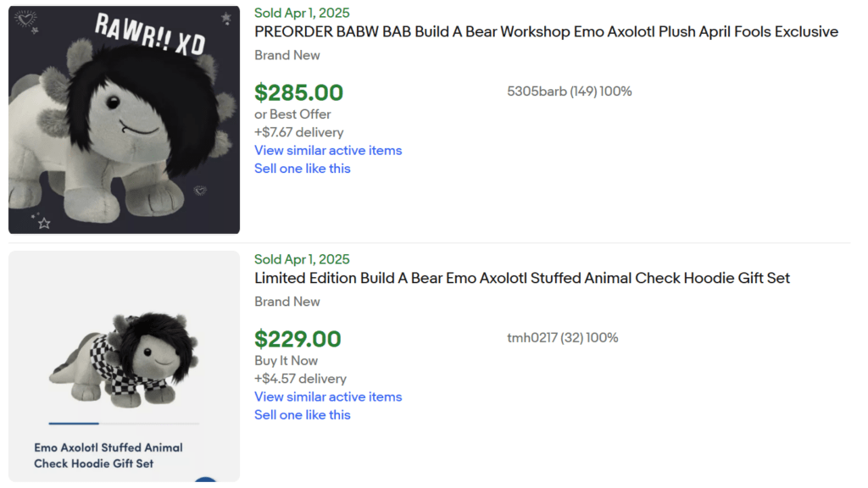868x488 pixels.
Task: Open the PREORDER BABW Emo Axolotl Plush listing
Action: click(546, 31)
